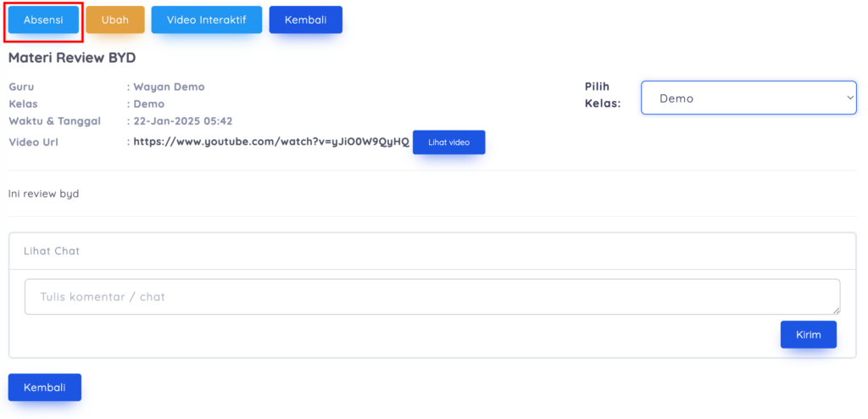This screenshot has height=419, width=868.
Task: Click the orange Ubah button
Action: pyautogui.click(x=115, y=20)
